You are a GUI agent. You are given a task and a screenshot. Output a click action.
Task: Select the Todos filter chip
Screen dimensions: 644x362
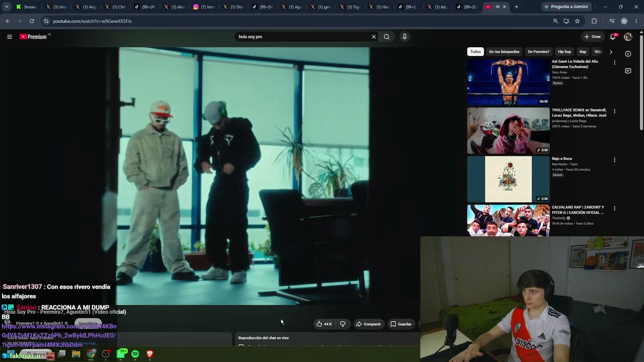pyautogui.click(x=475, y=52)
